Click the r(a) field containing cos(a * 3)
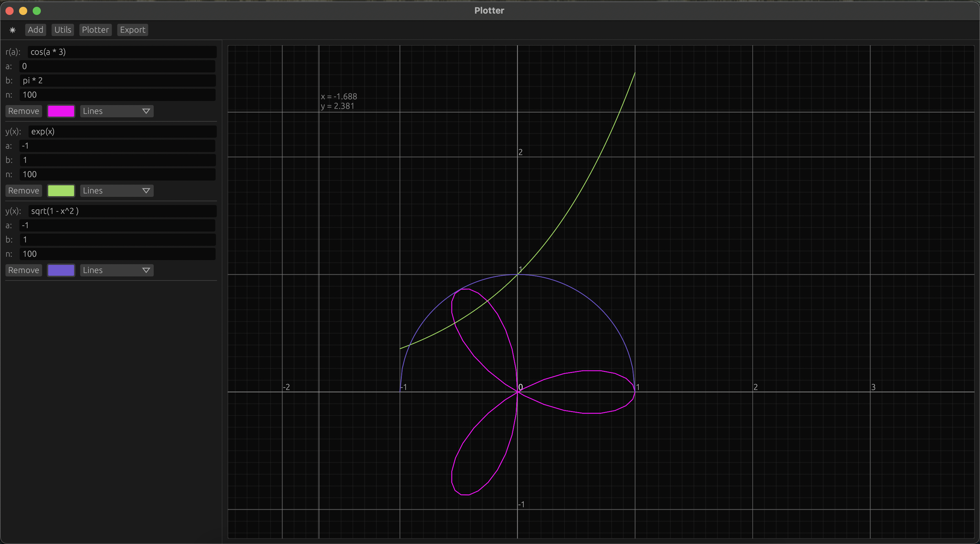Screen dimensions: 980x544 [122, 52]
